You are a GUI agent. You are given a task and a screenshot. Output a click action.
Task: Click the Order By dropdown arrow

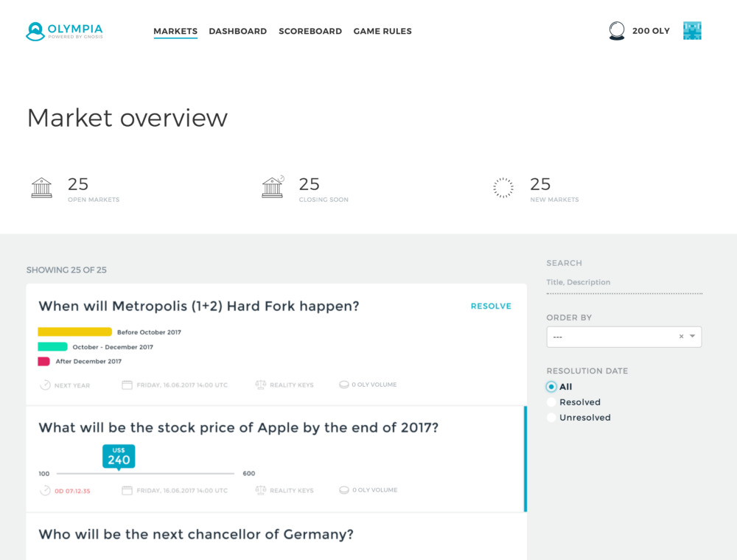click(692, 337)
